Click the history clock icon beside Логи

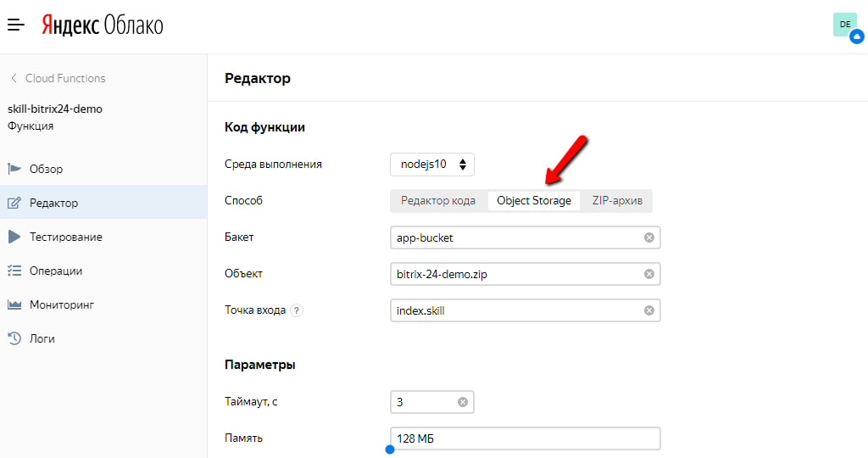pyautogui.click(x=14, y=338)
